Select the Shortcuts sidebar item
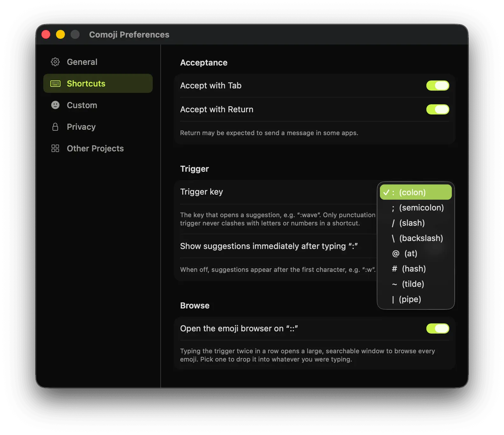The width and height of the screenshot is (504, 435). pos(98,84)
